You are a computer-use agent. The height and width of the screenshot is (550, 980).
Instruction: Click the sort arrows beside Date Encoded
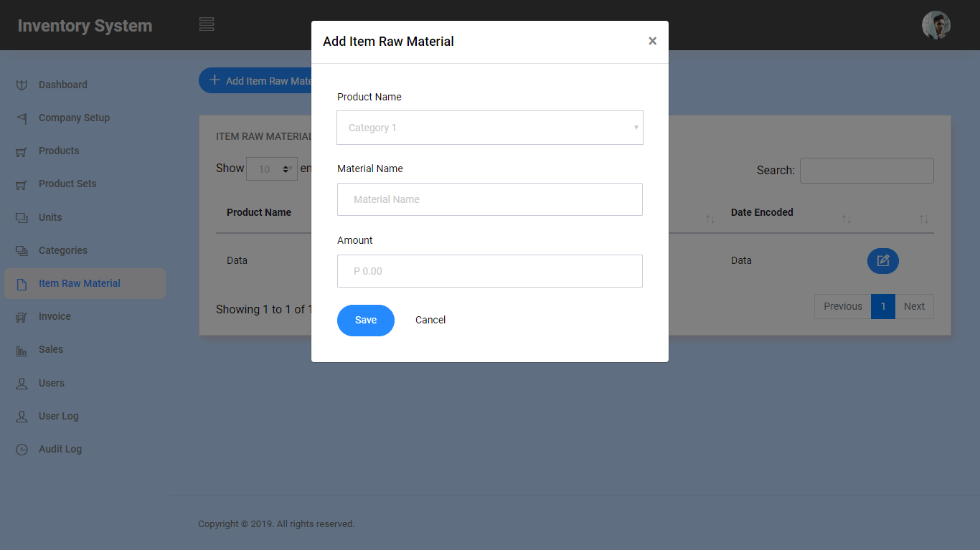pos(847,219)
